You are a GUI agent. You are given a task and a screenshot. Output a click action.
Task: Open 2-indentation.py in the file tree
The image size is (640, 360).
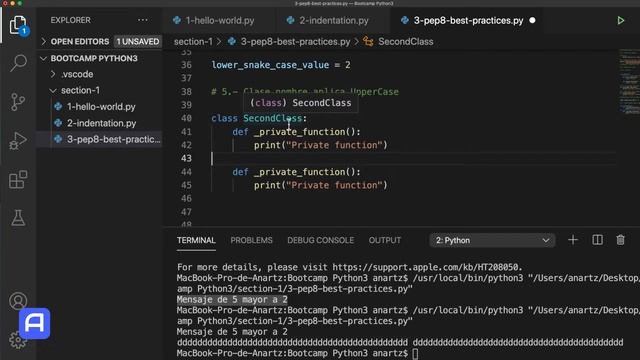pyautogui.click(x=100, y=123)
